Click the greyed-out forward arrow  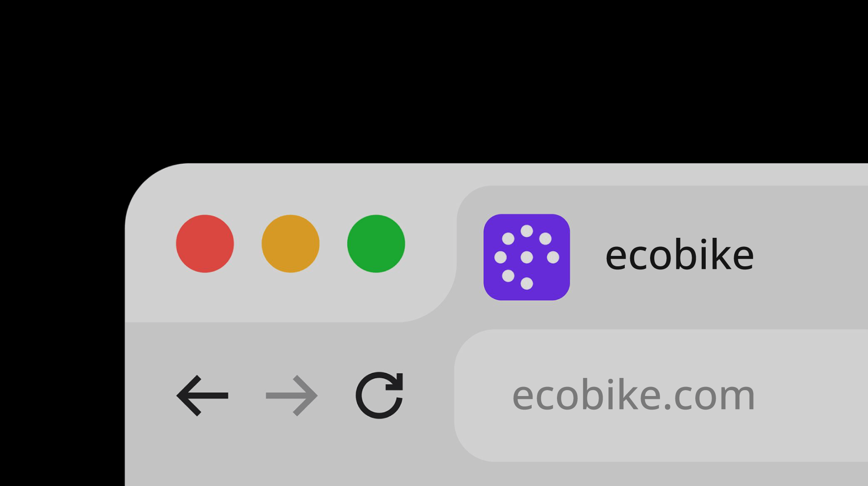click(x=292, y=396)
